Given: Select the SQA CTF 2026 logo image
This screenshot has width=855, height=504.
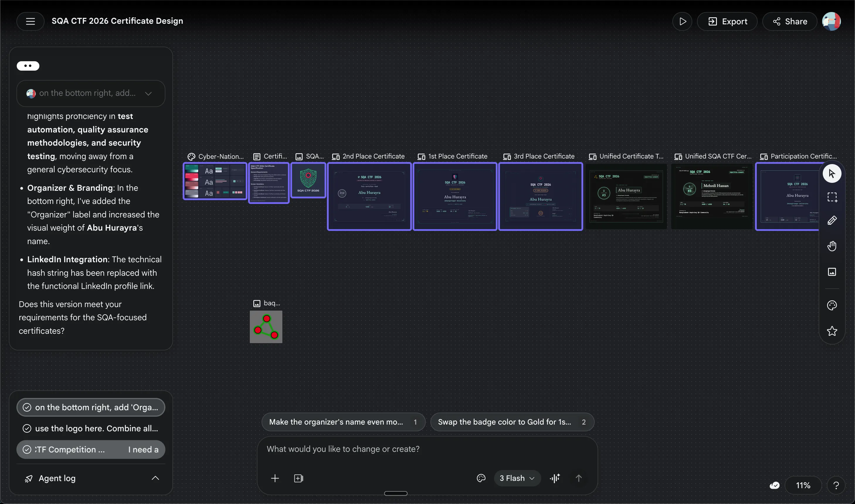Looking at the screenshot, I should click(x=308, y=180).
